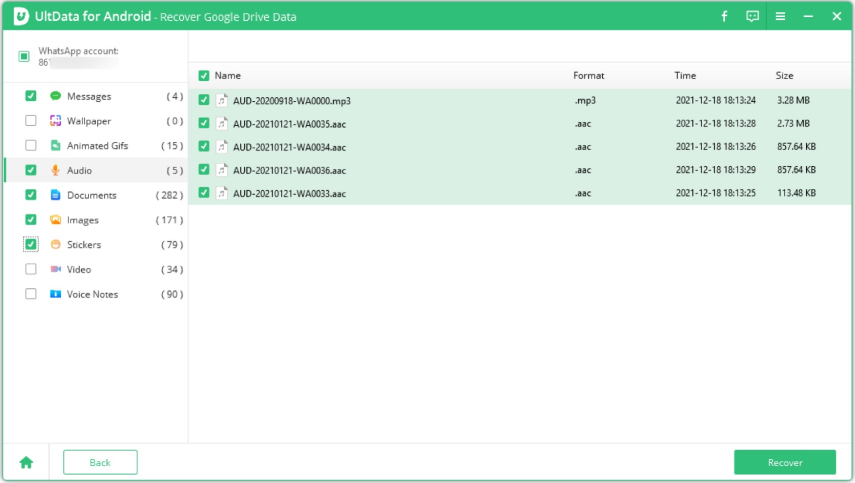855x483 pixels.
Task: Check the Video category checkbox
Action: 31,269
